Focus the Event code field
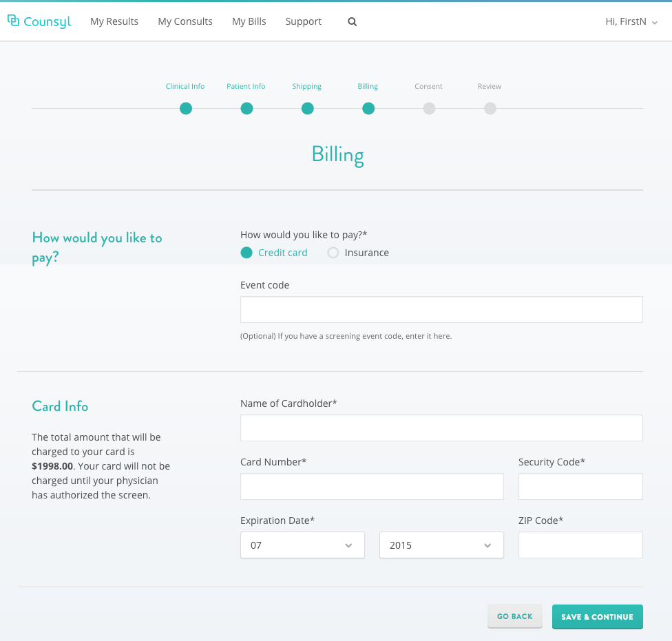This screenshot has width=672, height=641. click(x=441, y=309)
